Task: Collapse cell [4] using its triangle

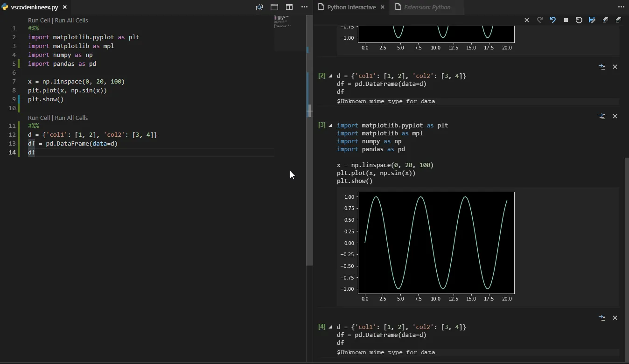Action: point(330,327)
